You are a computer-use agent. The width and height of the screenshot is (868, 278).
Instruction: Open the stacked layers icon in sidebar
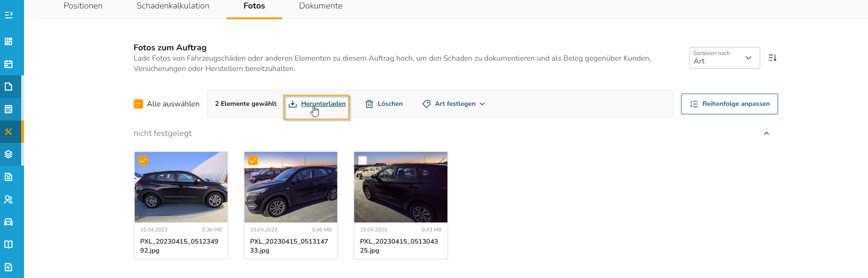point(8,154)
